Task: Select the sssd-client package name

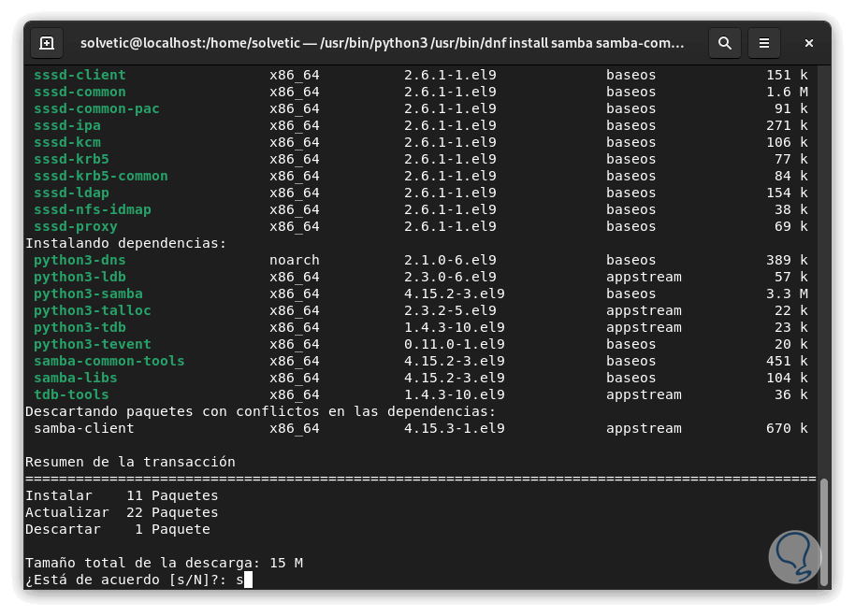Action: tap(80, 75)
